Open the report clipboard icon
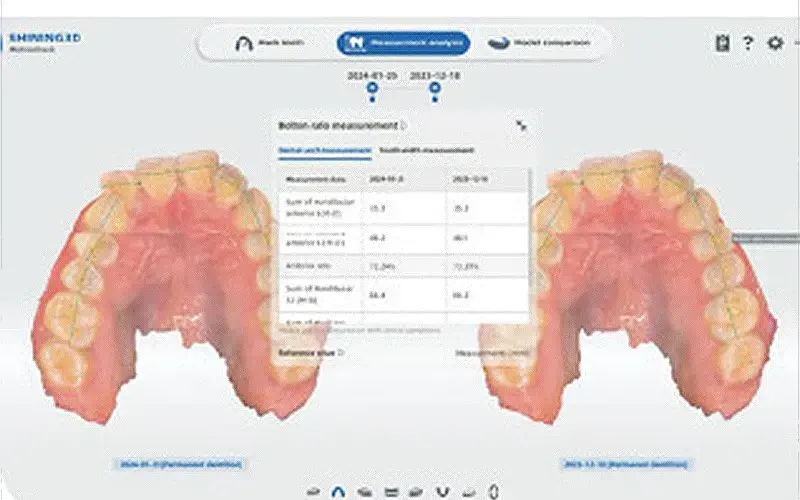 pyautogui.click(x=722, y=43)
